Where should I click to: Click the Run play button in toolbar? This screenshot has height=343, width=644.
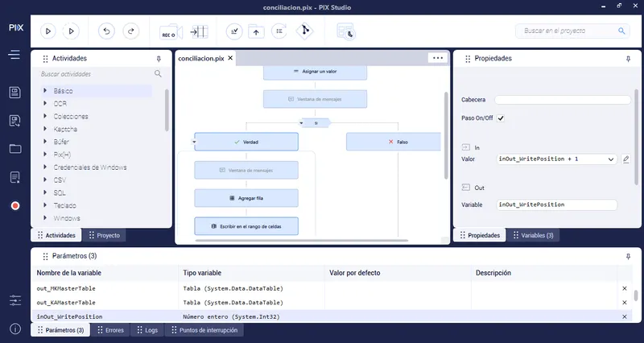tap(47, 31)
